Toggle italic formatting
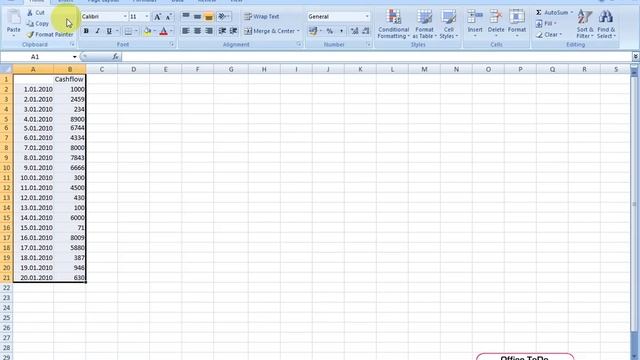This screenshot has width=640, height=360. 98,31
